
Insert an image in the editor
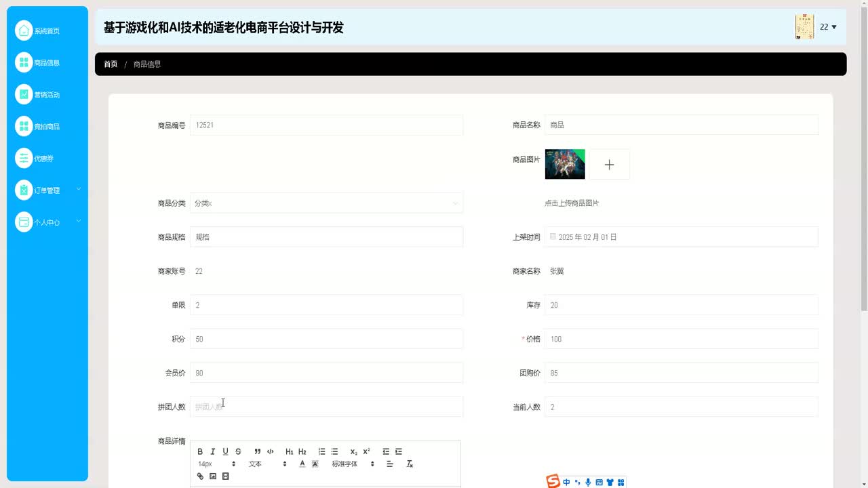[212, 476]
